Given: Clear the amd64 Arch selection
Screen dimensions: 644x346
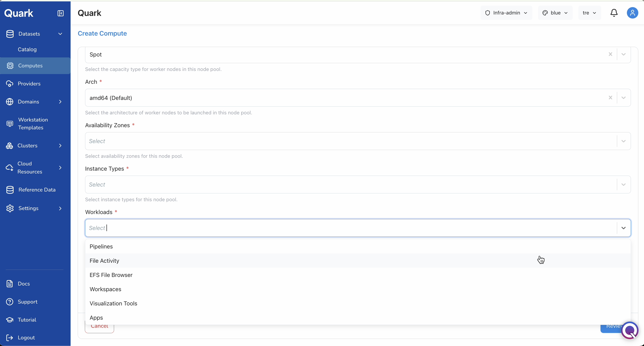Looking at the screenshot, I should click(610, 98).
